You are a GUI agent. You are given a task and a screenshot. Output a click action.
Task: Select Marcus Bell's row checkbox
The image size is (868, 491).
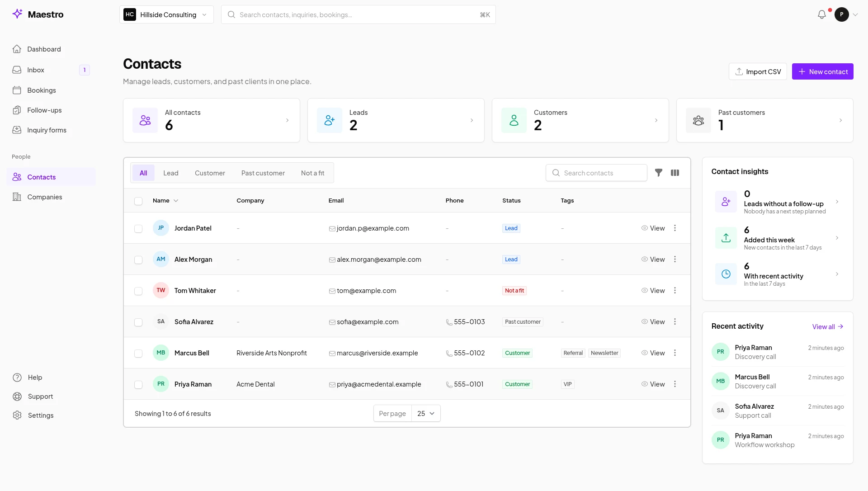(x=138, y=354)
